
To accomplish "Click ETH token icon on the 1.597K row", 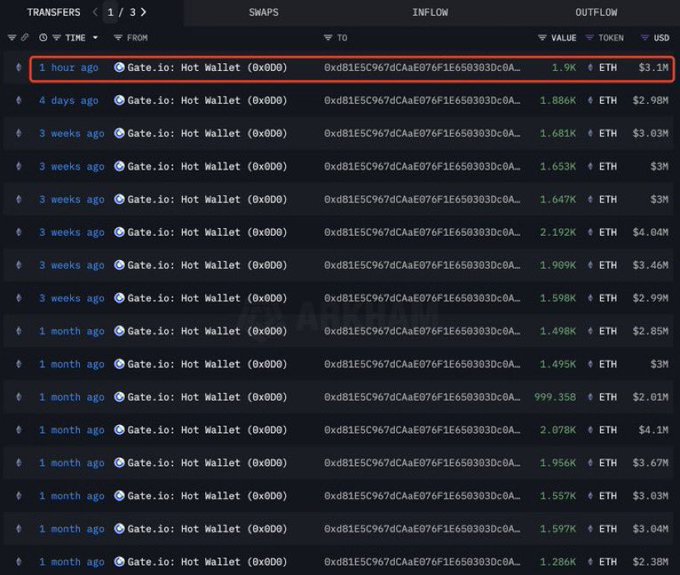I will 590,529.
